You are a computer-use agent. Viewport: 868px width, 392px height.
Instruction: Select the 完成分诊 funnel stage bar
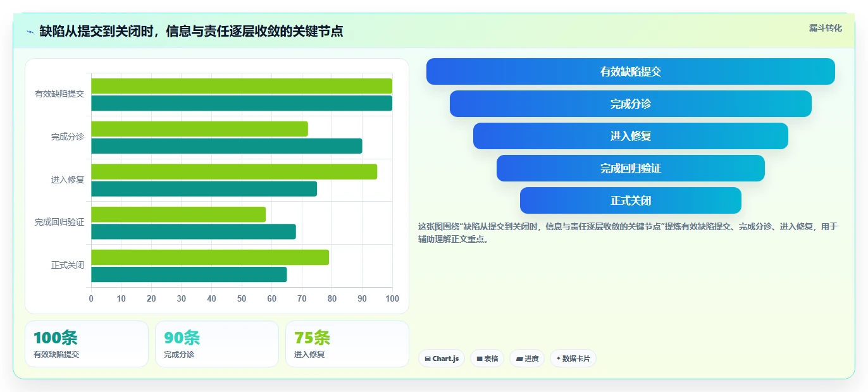[x=631, y=104]
